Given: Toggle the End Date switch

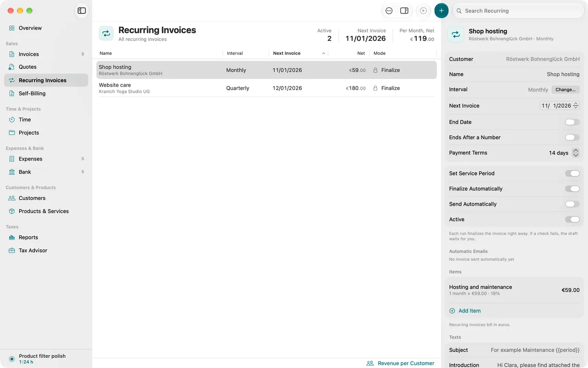Looking at the screenshot, I should coord(572,122).
